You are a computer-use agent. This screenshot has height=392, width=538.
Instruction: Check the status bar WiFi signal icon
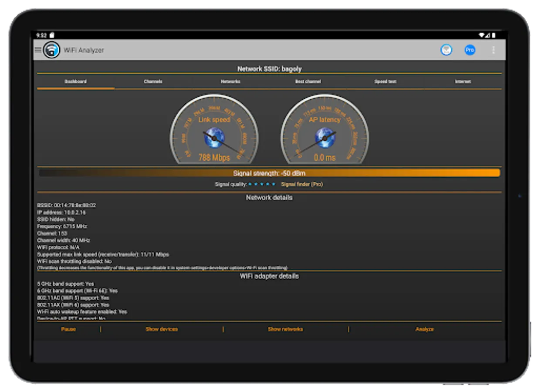click(x=482, y=35)
